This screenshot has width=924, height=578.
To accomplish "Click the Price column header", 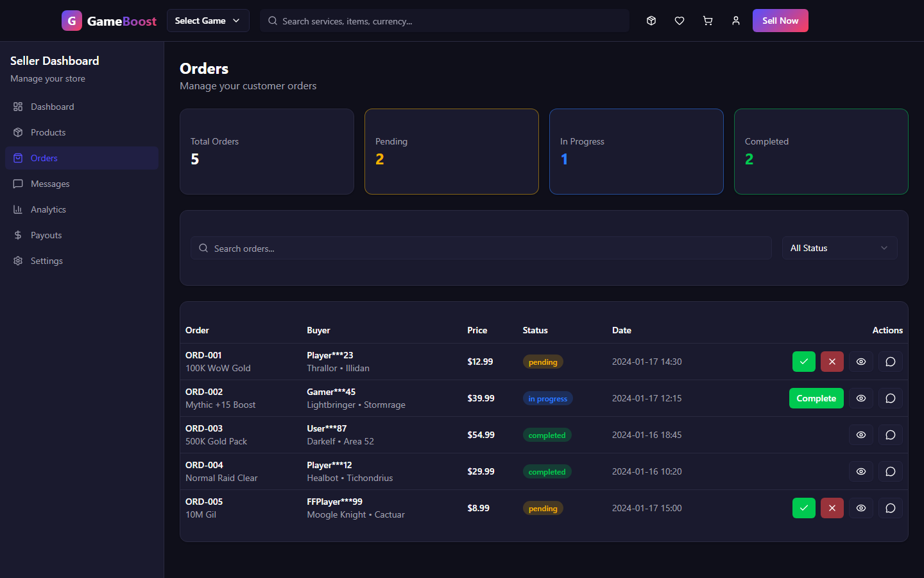I will point(477,330).
